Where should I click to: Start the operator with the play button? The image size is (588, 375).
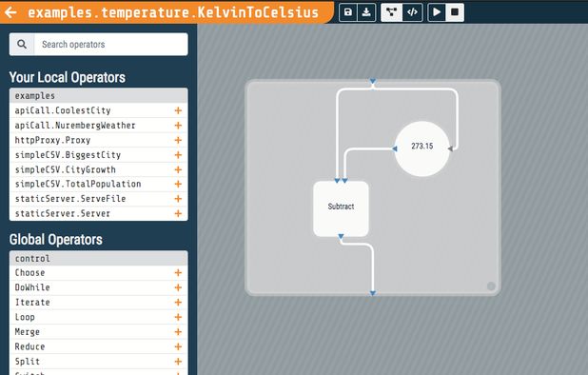tap(437, 12)
